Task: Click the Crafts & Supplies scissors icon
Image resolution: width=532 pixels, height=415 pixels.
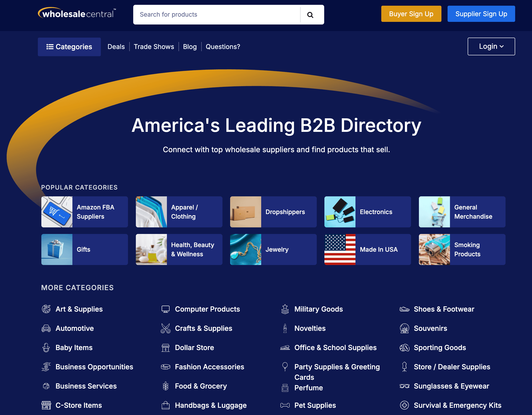Action: (165, 328)
